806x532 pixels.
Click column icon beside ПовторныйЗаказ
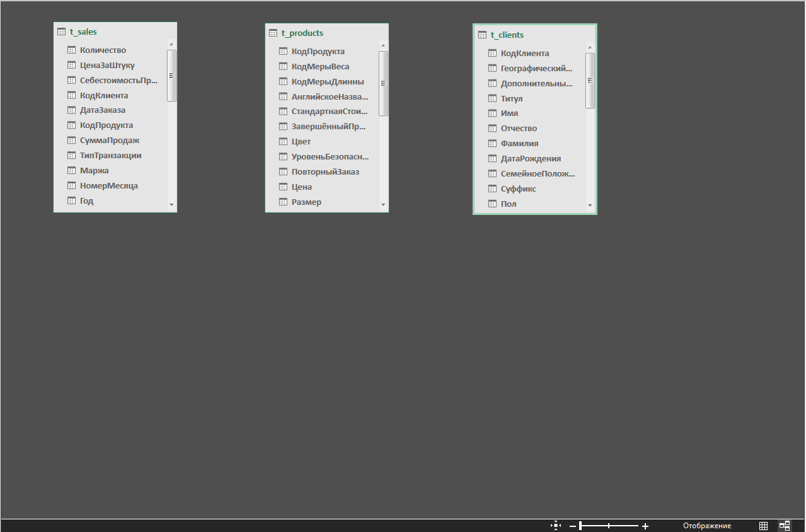[283, 172]
